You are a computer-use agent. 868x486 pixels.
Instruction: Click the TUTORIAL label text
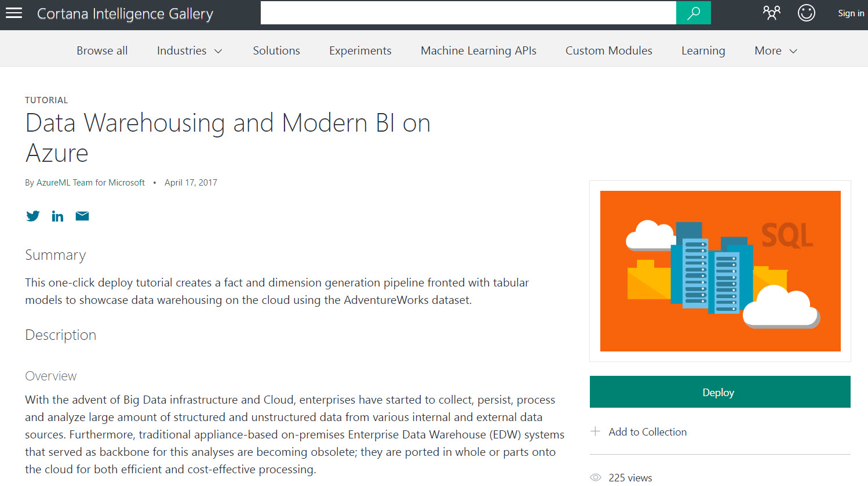[x=46, y=100]
